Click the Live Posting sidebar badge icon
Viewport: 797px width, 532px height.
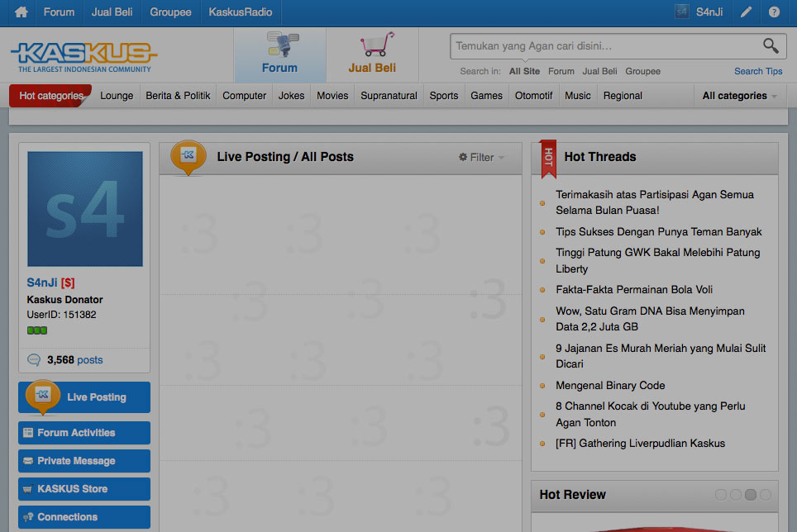pos(43,397)
